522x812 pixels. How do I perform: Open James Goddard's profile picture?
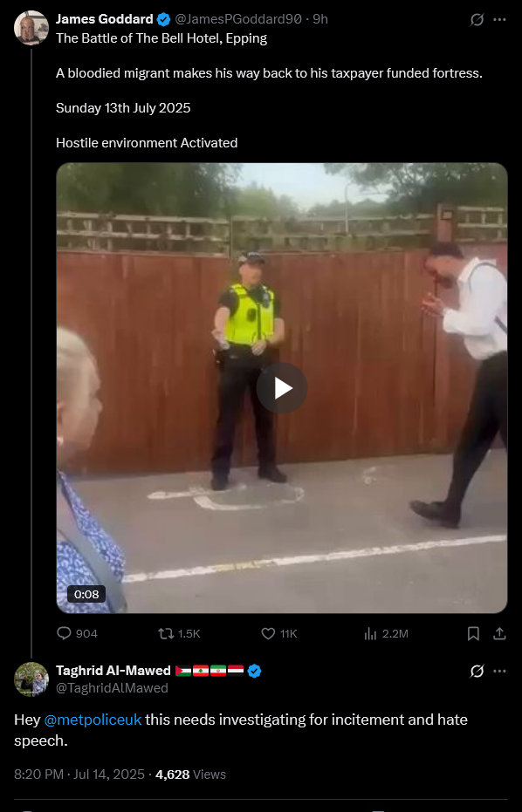click(31, 27)
